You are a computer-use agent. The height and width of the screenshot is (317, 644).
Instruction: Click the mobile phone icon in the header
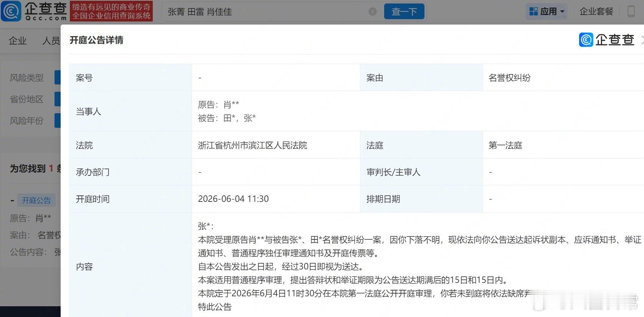click(x=631, y=12)
